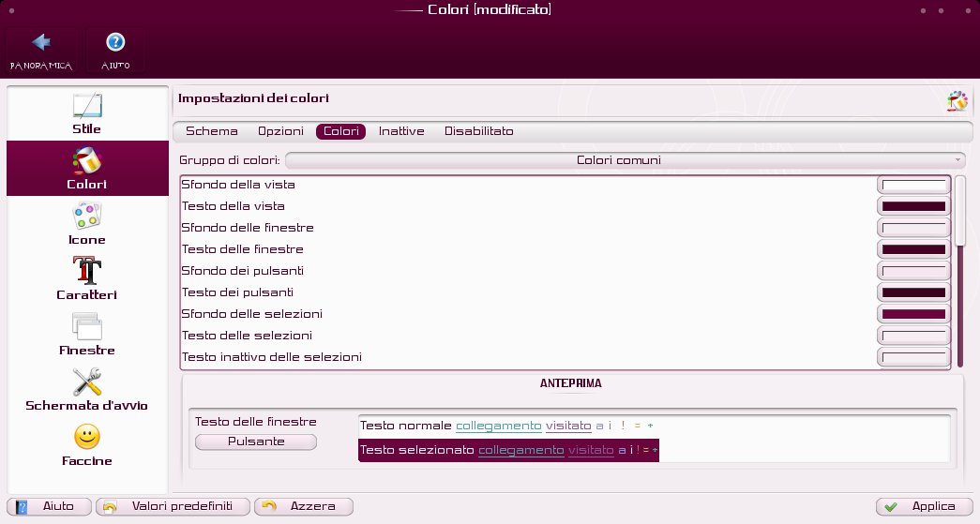This screenshot has width=980, height=524.
Task: Open the Caratteri fonts section
Action: pos(87,278)
